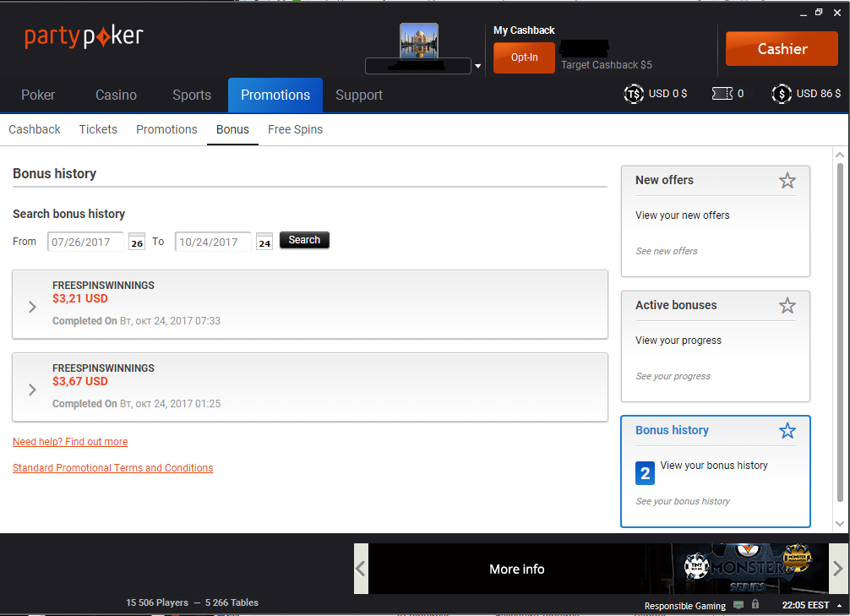
Task: Toggle the Bonus history star
Action: coord(787,431)
